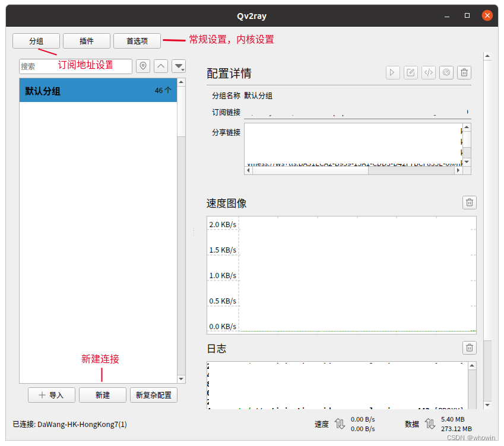Click the 5.40 MB data value

[452, 419]
